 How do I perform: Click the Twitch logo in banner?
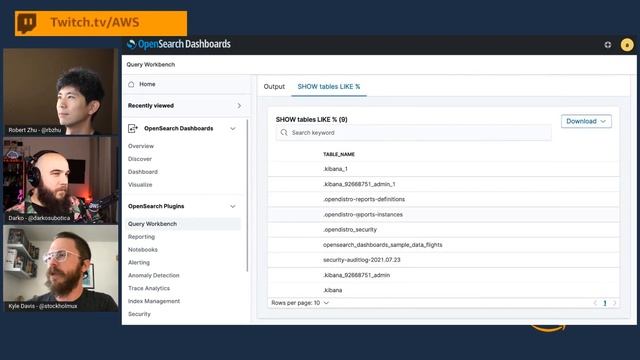pyautogui.click(x=27, y=23)
